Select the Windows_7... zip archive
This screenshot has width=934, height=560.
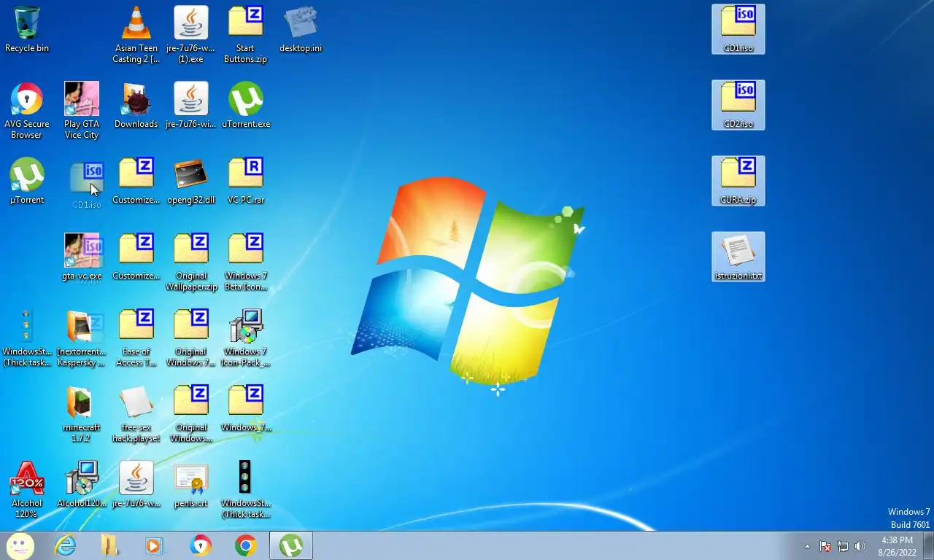(x=246, y=408)
